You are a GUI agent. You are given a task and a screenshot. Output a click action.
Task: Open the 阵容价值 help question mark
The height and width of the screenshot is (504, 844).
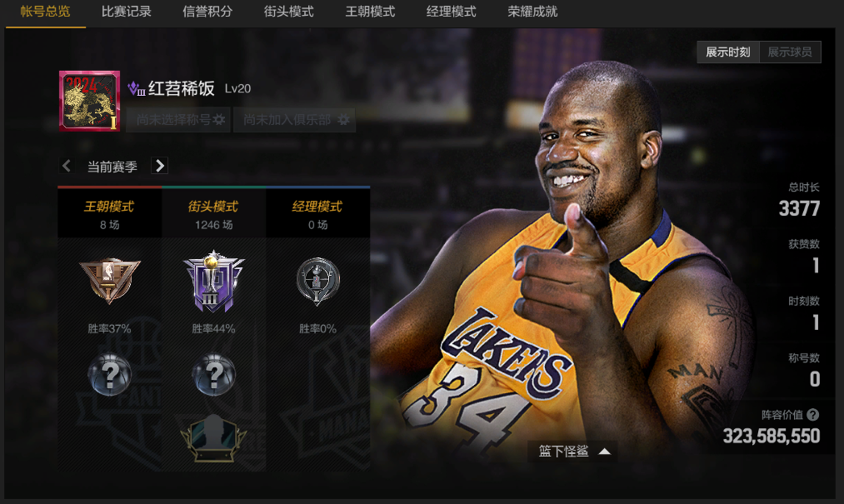[x=813, y=415]
